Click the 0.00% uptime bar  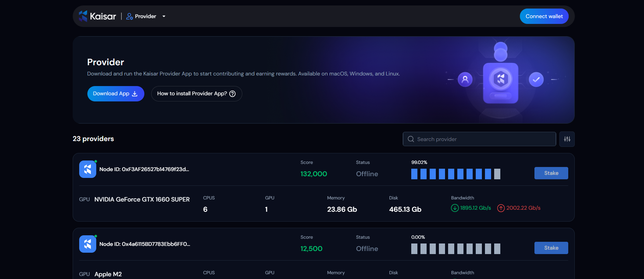coord(456,249)
